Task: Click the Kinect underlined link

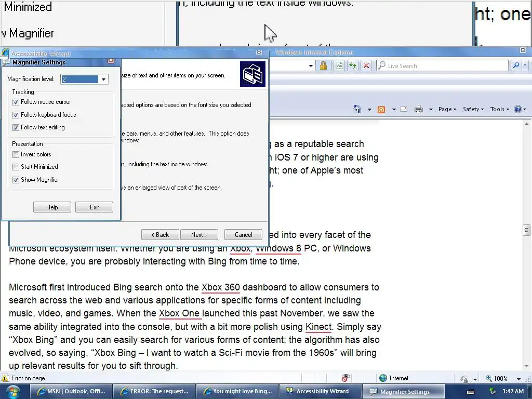Action: click(318, 327)
